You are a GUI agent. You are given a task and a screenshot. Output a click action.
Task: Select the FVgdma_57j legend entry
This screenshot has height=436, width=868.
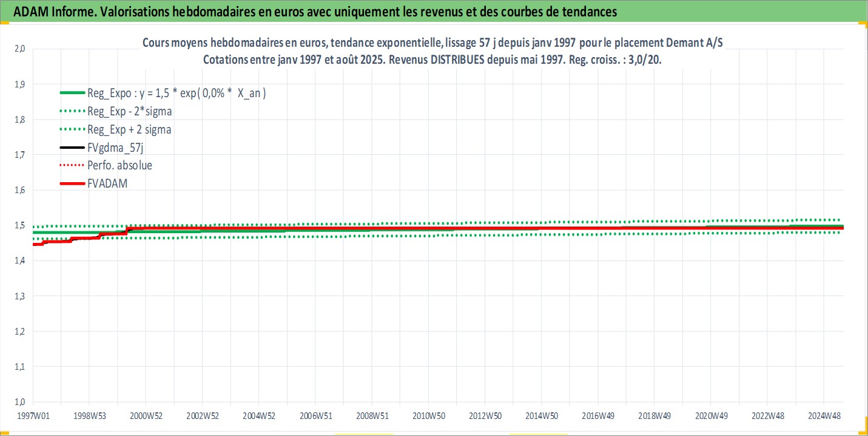click(101, 147)
